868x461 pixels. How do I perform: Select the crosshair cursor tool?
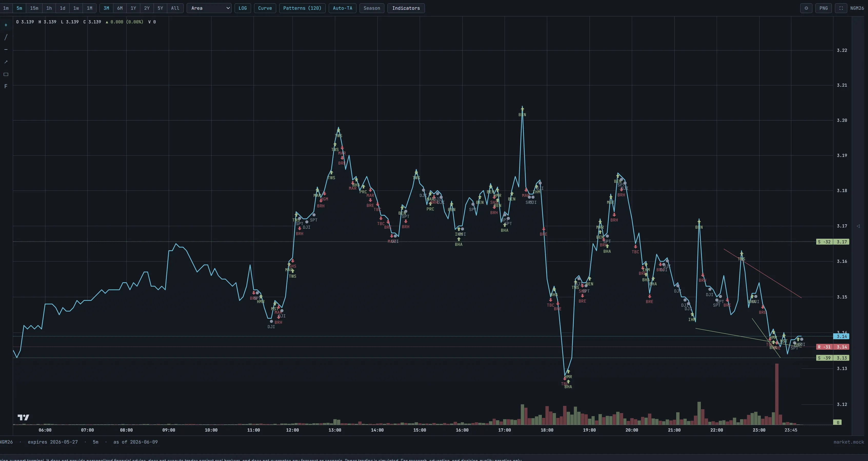click(6, 25)
